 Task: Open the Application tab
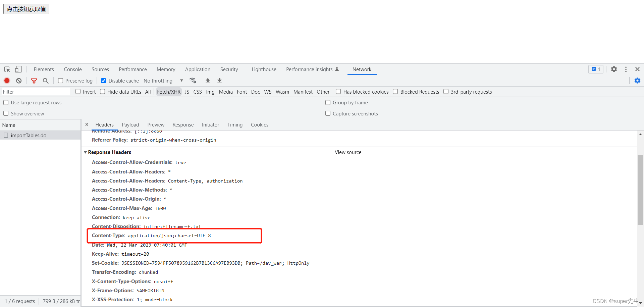pyautogui.click(x=198, y=69)
